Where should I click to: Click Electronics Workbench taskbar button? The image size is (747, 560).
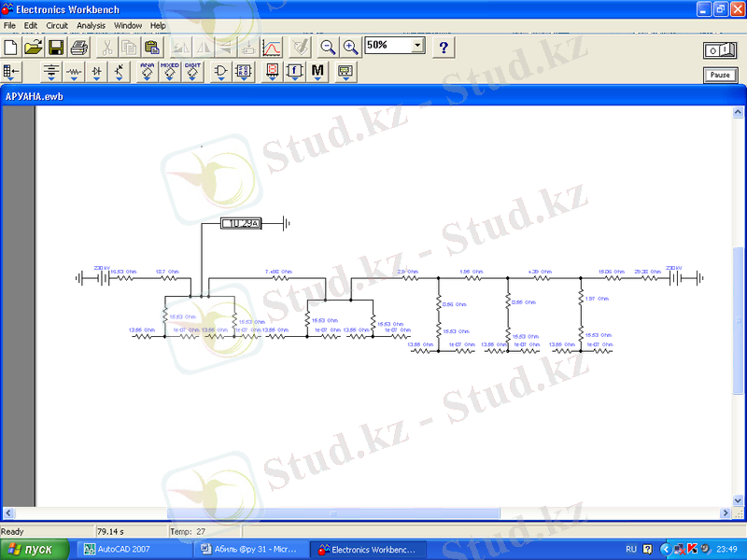pos(368,550)
